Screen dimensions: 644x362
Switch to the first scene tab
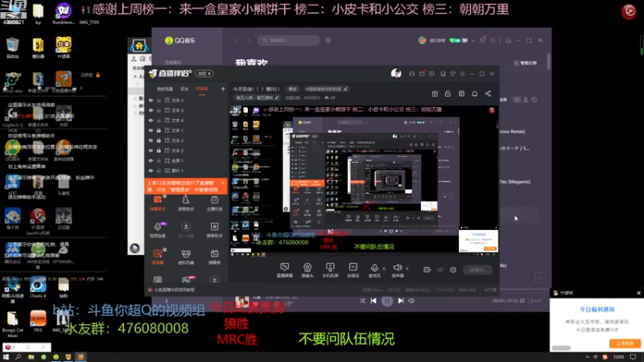165,89
